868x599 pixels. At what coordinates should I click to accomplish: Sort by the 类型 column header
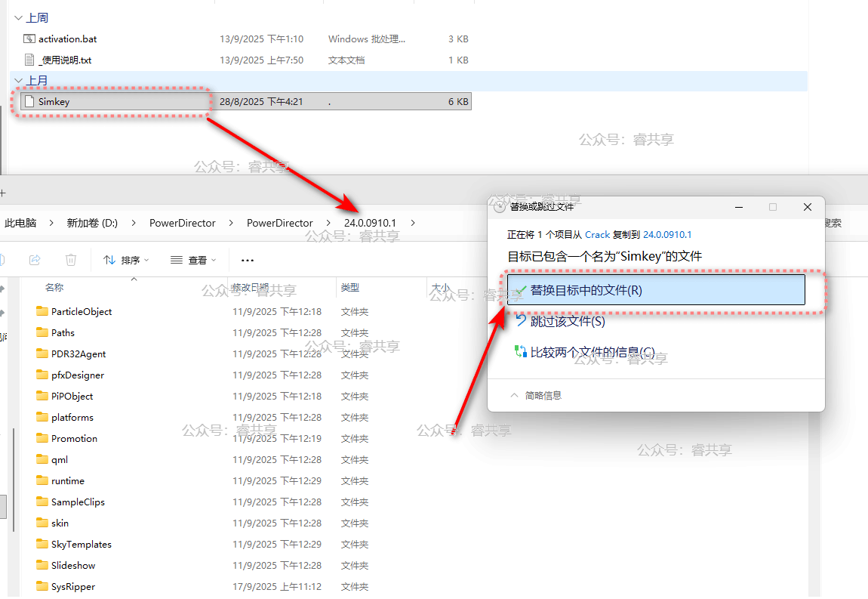point(350,288)
